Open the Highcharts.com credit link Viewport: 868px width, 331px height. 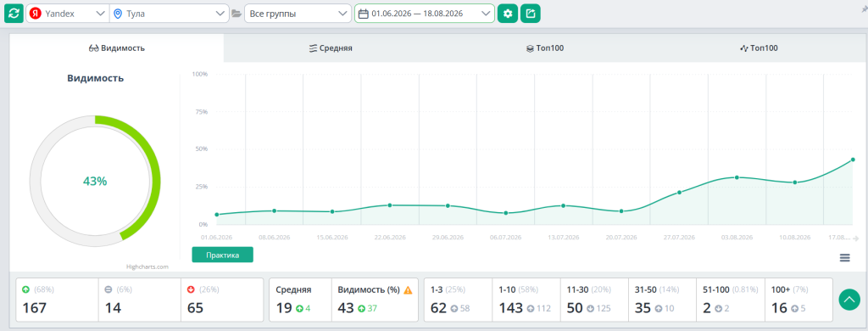coord(147,266)
